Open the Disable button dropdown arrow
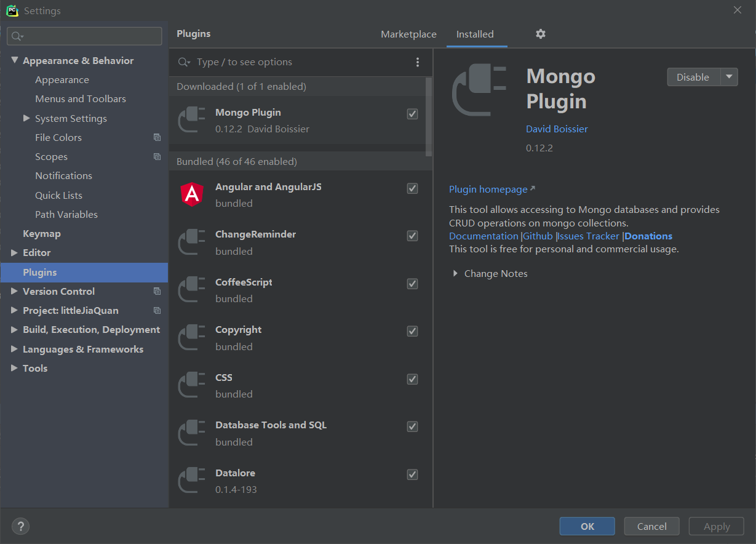 coord(729,77)
